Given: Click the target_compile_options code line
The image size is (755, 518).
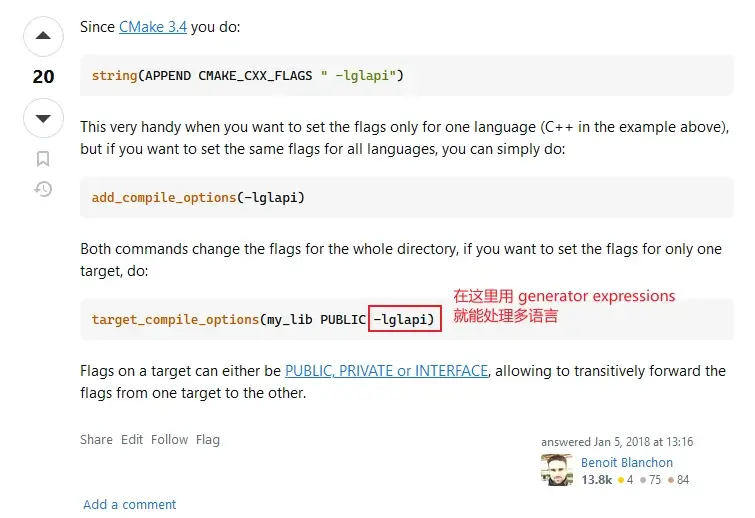Looking at the screenshot, I should point(228,320).
